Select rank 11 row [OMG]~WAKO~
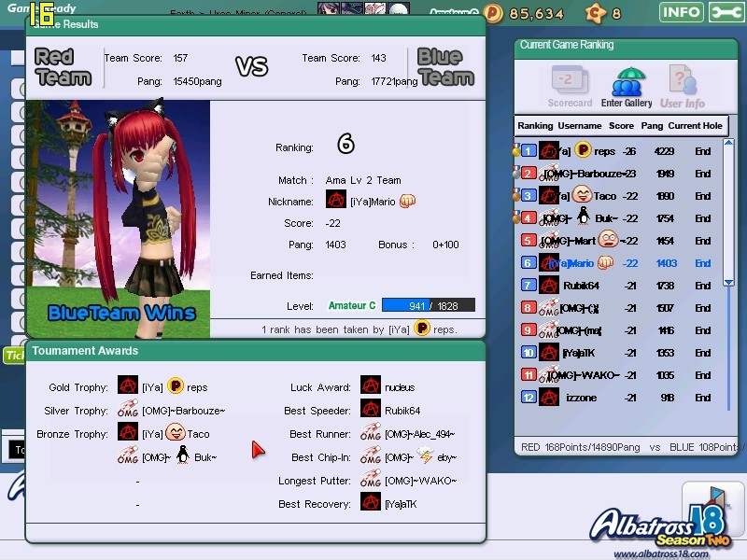This screenshot has height=560, width=747. click(x=617, y=375)
